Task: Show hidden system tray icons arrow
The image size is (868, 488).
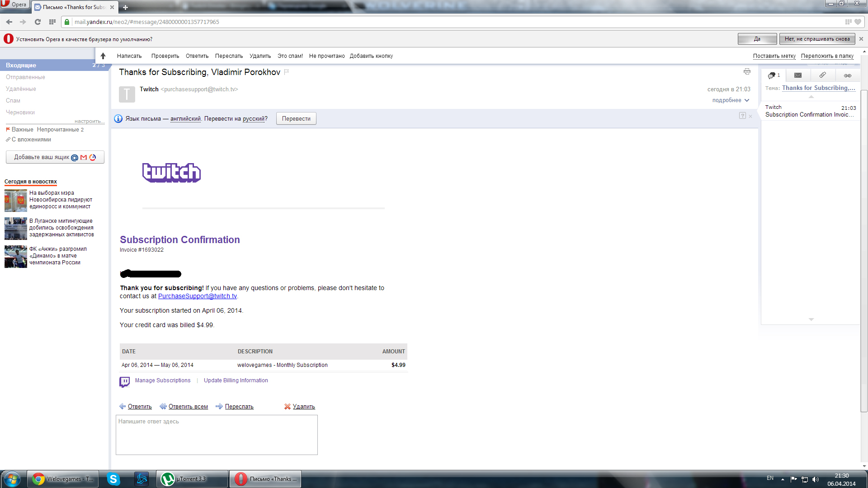Action: [x=783, y=479]
